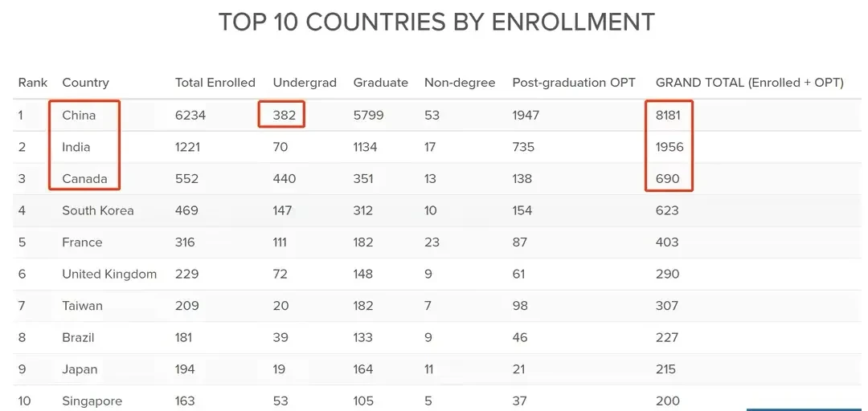This screenshot has width=868, height=411.
Task: Click France's total enrolled value 316
Action: click(186, 242)
